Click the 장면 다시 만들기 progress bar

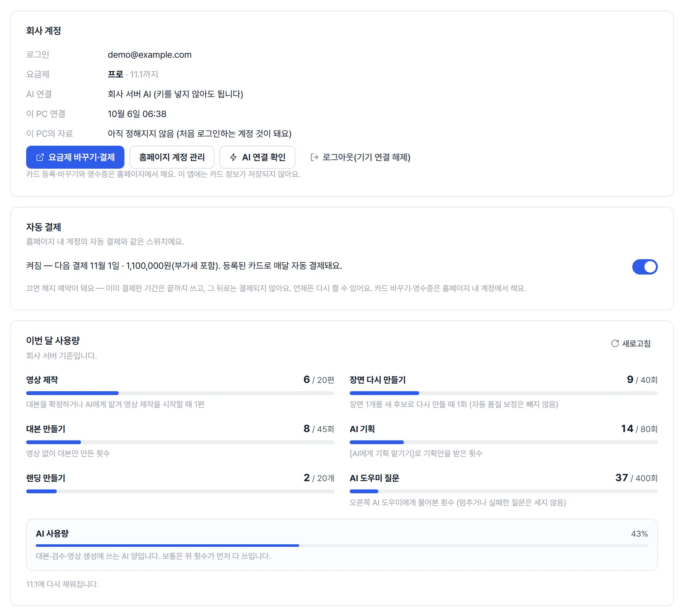point(504,393)
